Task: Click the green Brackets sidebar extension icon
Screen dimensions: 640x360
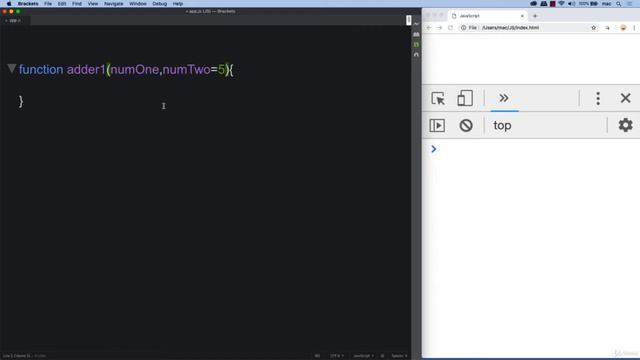Action: 416,44
